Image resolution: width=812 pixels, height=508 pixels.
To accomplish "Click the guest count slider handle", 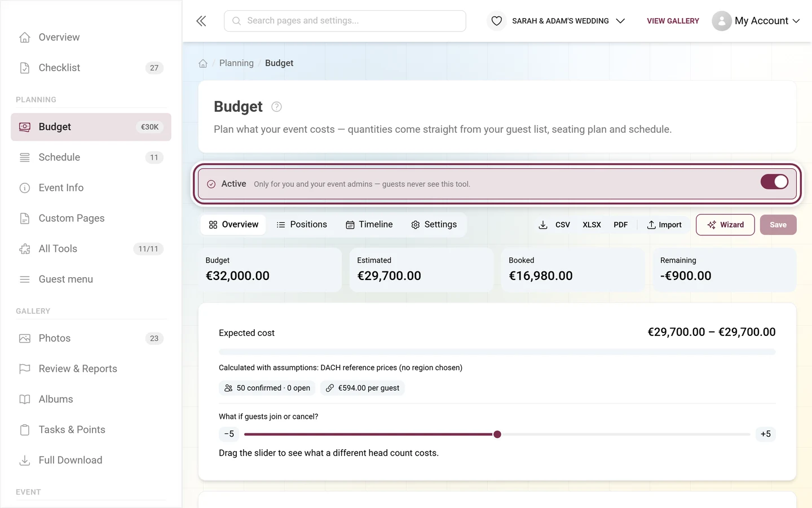I will click(497, 435).
